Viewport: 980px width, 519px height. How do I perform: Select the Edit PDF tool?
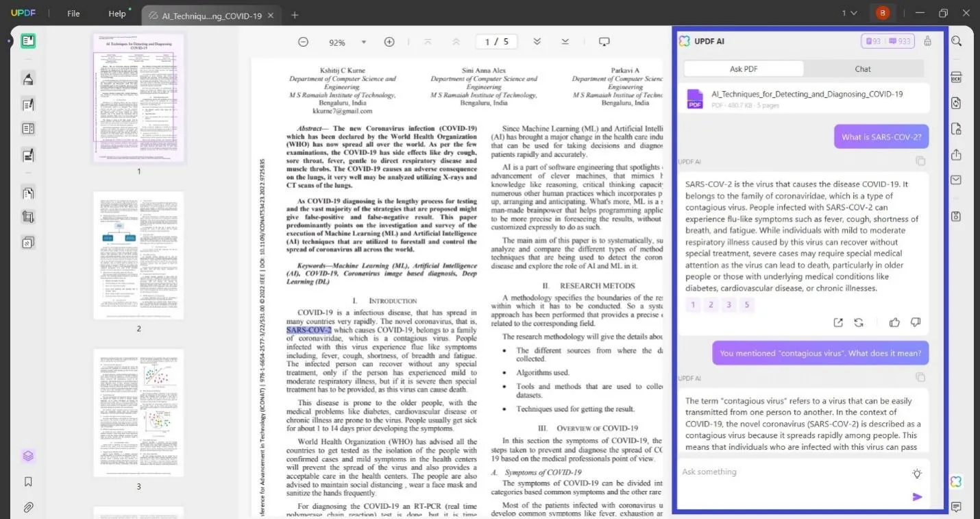click(x=28, y=105)
